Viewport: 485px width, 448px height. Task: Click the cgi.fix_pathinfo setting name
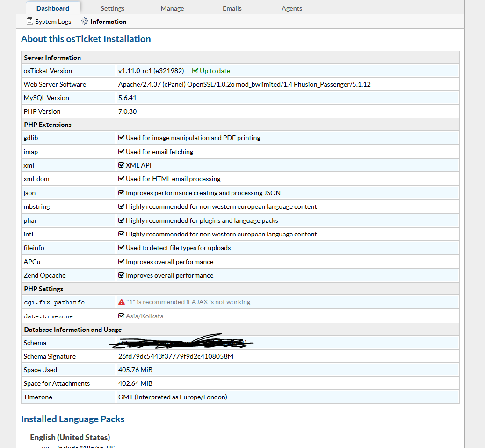[54, 302]
